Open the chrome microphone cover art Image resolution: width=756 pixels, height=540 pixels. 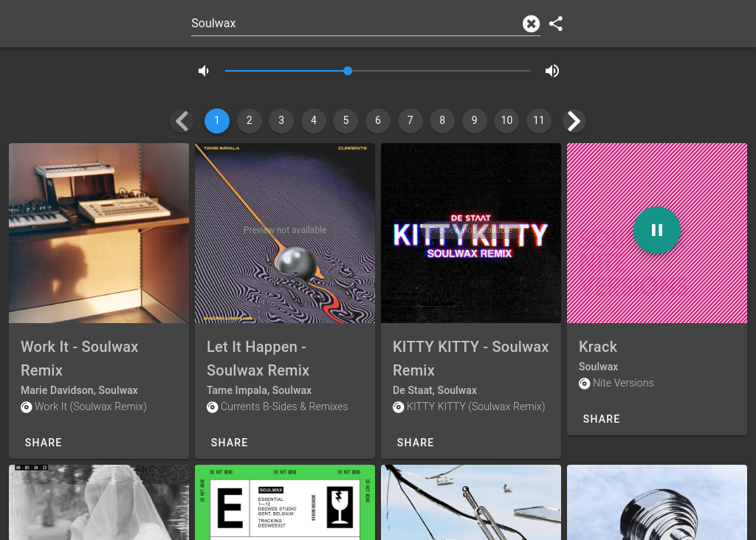click(x=657, y=502)
